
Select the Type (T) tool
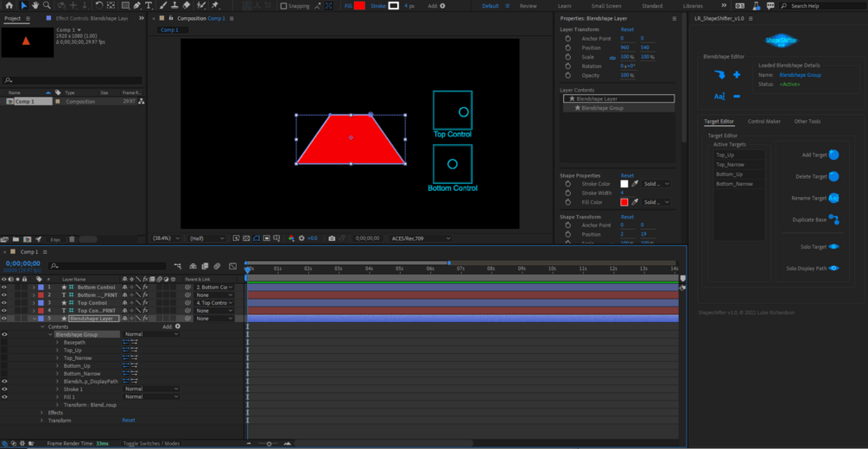pos(149,5)
